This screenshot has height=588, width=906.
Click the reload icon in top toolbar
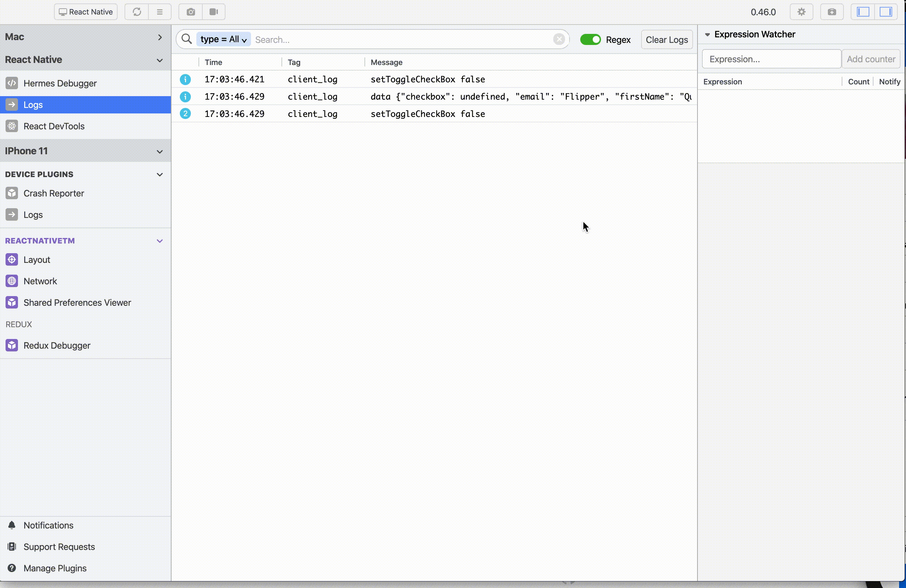(137, 12)
